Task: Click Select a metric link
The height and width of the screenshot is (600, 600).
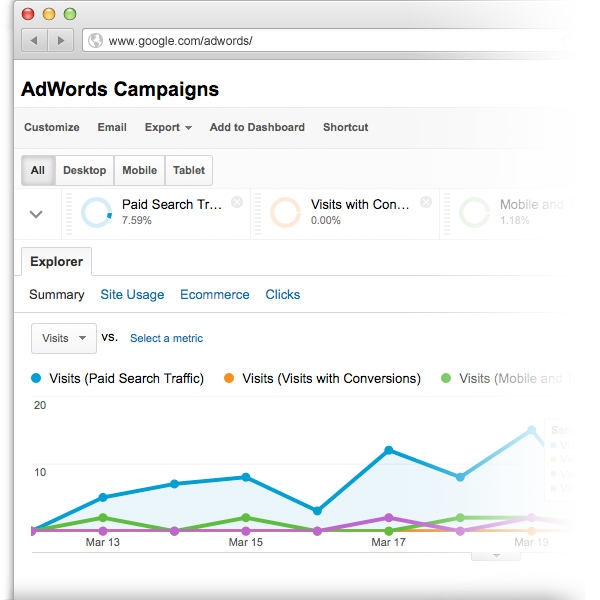Action: point(166,338)
